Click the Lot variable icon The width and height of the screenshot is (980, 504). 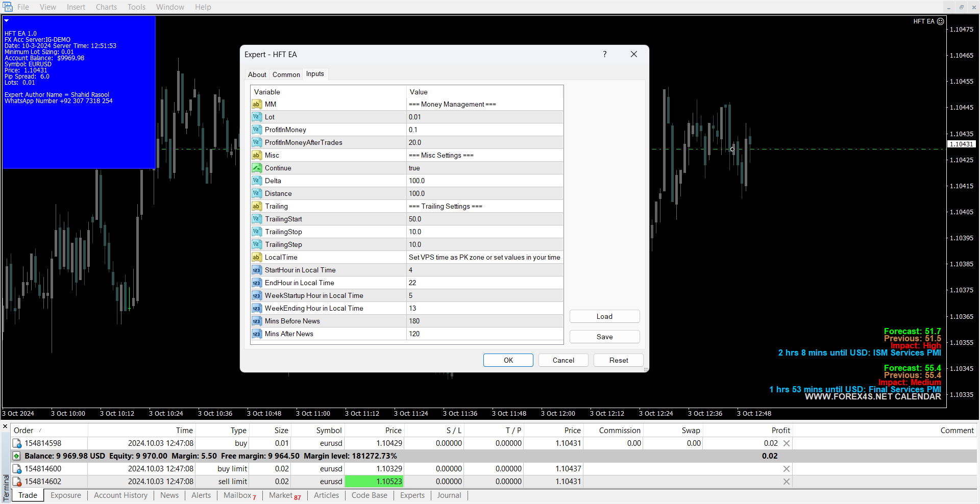pos(256,117)
